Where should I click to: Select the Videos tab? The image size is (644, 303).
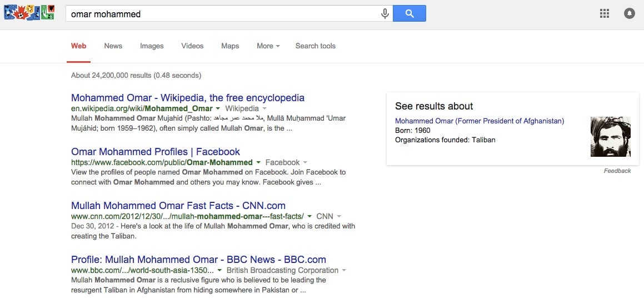(192, 46)
